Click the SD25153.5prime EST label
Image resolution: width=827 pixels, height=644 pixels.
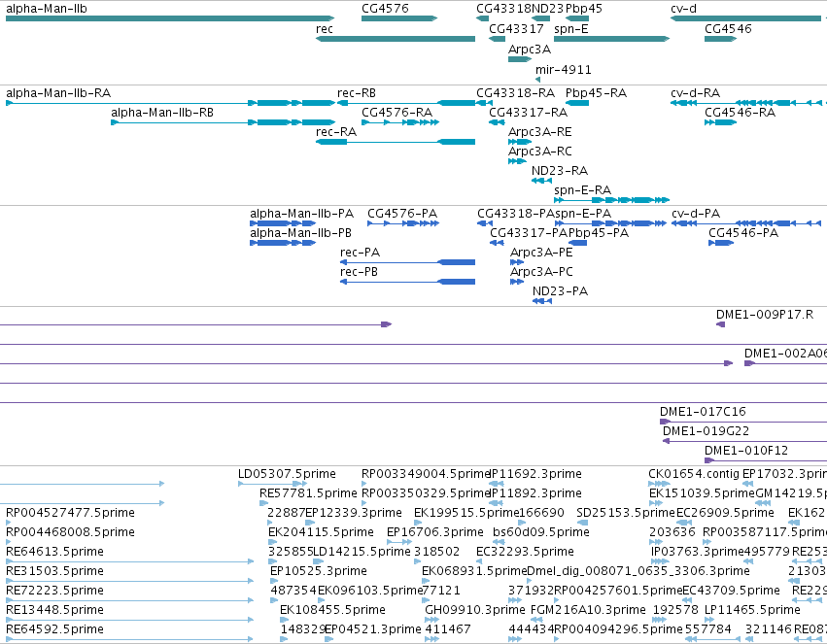(x=626, y=513)
